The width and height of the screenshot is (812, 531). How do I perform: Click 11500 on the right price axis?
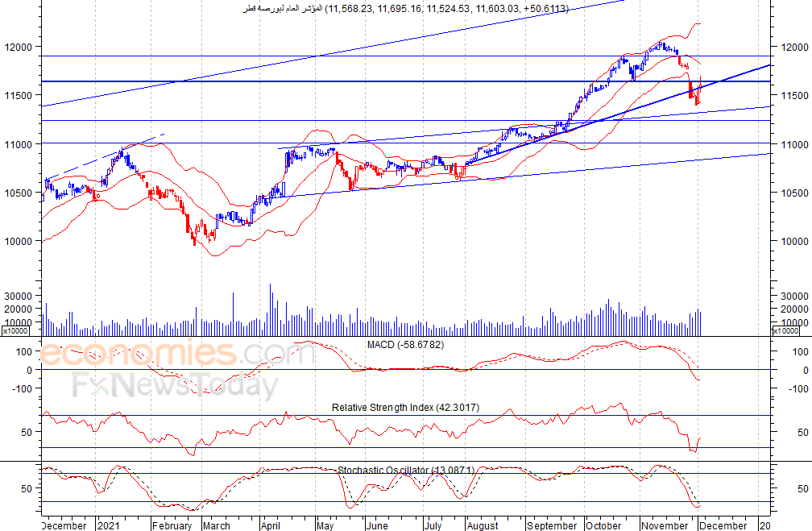pos(794,95)
